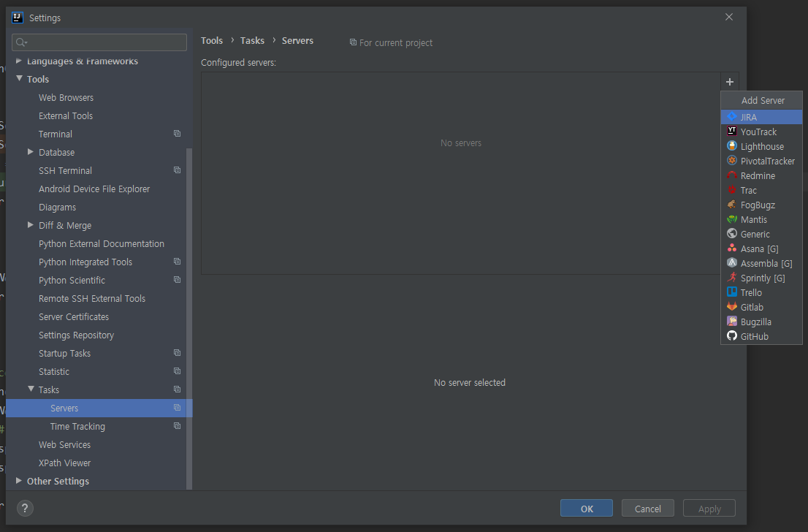Screen dimensions: 808x532
Task: Click the JIRA diamond icon
Action: click(x=732, y=116)
